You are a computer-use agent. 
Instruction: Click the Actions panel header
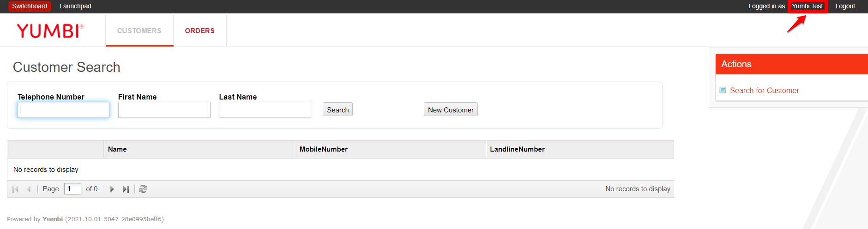(792, 64)
